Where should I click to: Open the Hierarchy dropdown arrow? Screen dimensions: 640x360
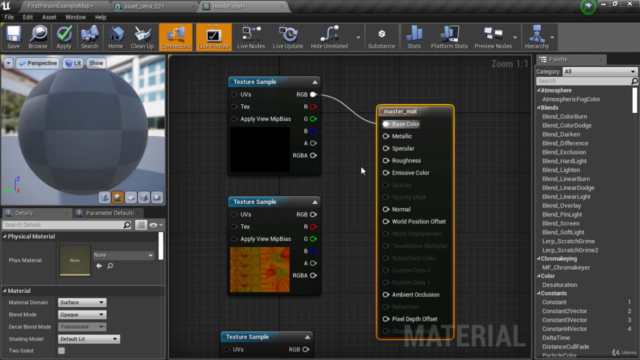[x=552, y=37]
